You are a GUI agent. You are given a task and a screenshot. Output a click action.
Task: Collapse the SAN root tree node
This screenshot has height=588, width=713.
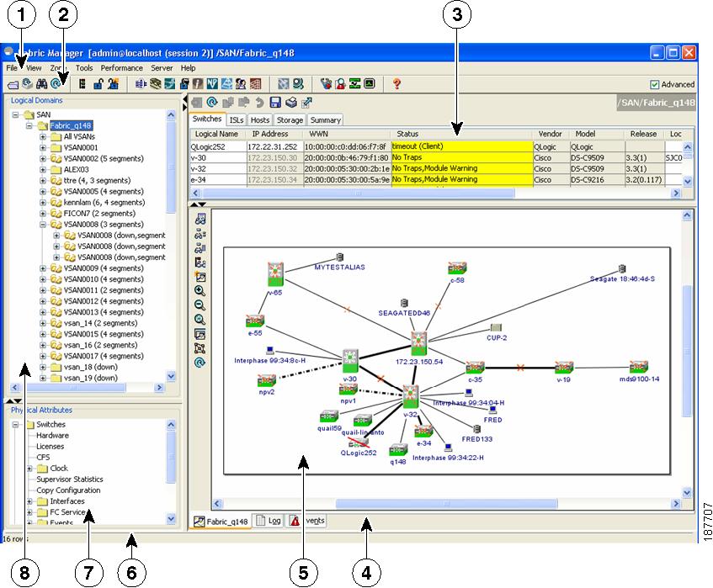click(16, 114)
